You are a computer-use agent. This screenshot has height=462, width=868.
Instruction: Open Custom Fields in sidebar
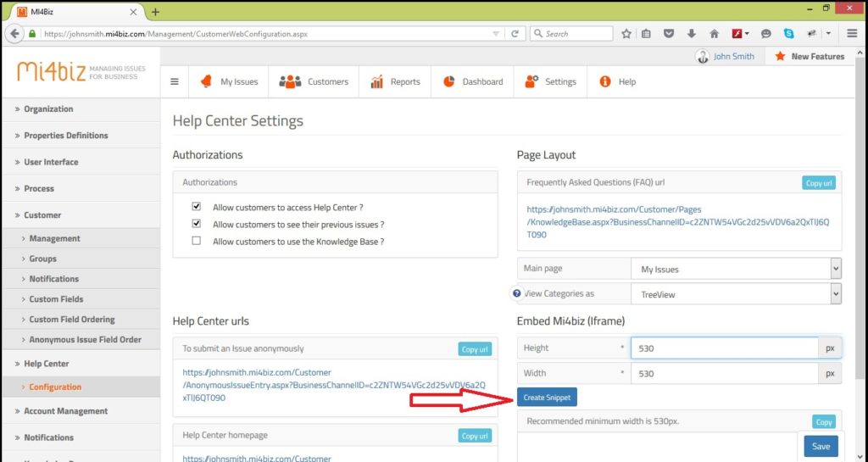click(x=56, y=299)
